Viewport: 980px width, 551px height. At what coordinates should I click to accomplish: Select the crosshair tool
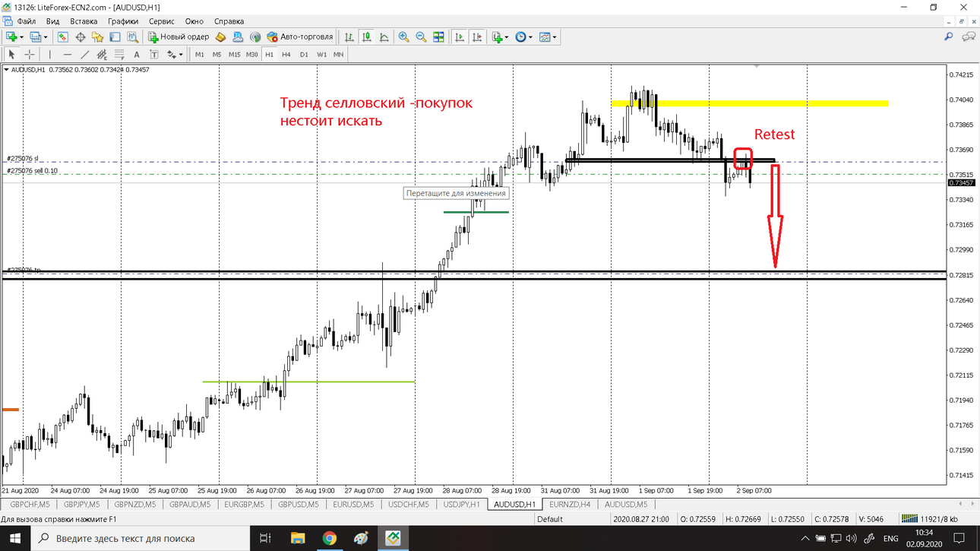point(30,54)
